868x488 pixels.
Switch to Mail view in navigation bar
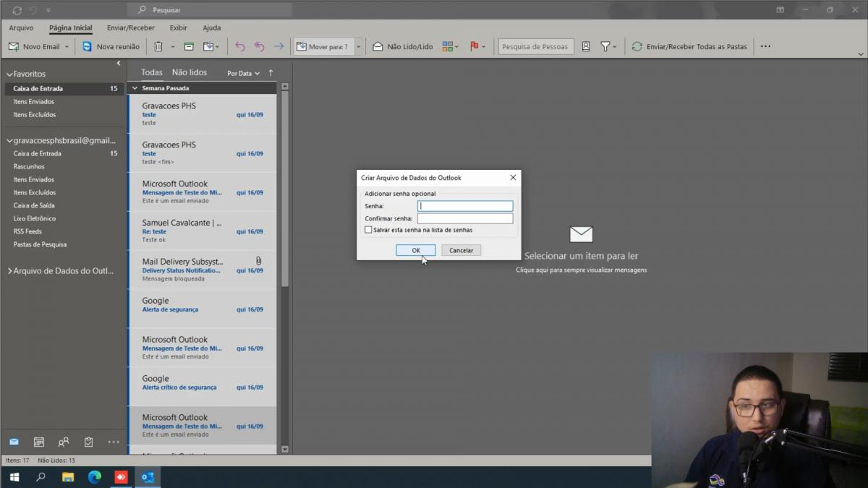coord(14,442)
